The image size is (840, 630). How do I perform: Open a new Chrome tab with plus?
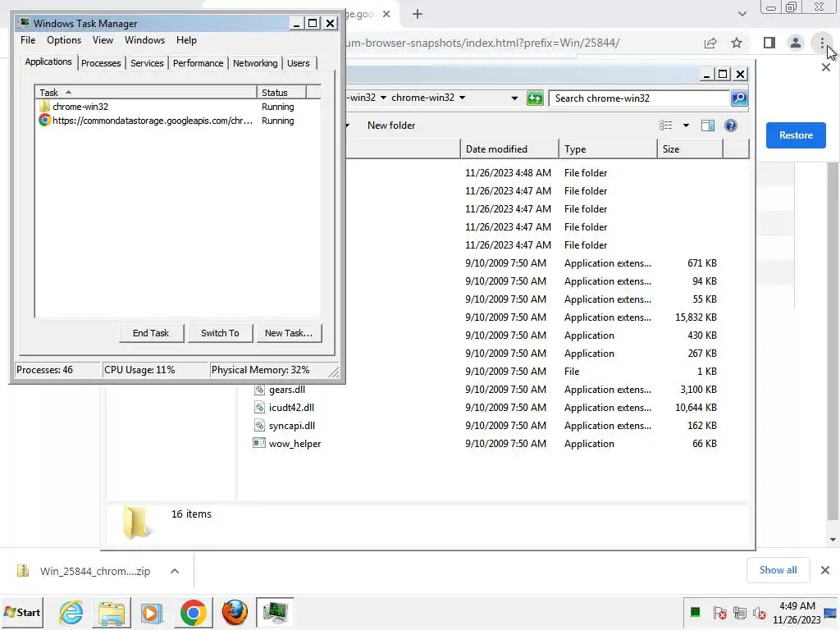[418, 14]
